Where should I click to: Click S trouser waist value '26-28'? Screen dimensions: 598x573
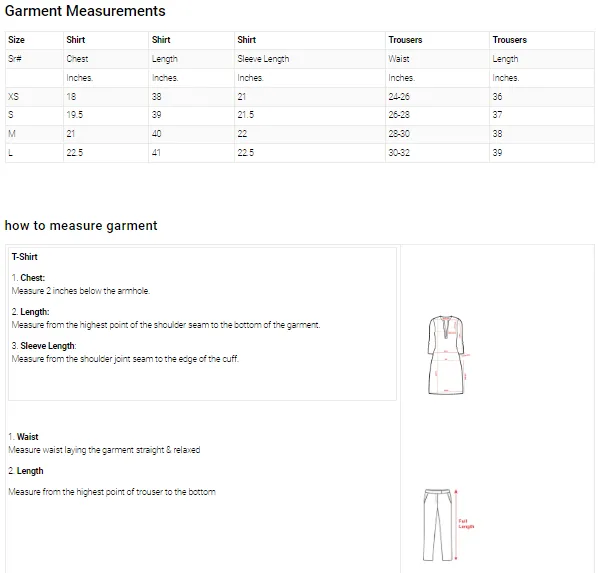(x=399, y=114)
